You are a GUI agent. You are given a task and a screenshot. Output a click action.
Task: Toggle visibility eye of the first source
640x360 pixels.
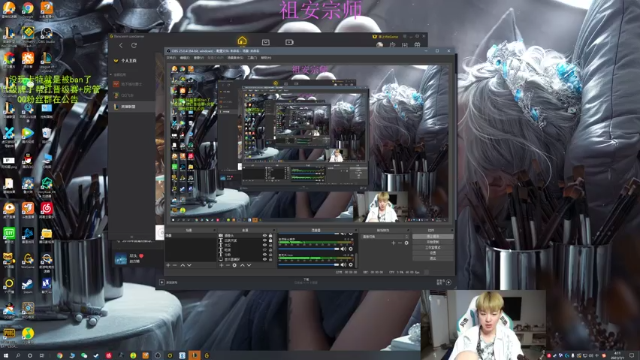click(x=264, y=236)
